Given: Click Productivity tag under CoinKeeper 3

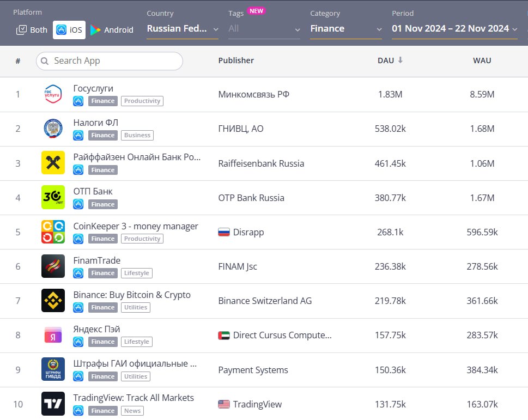Looking at the screenshot, I should 142,239.
